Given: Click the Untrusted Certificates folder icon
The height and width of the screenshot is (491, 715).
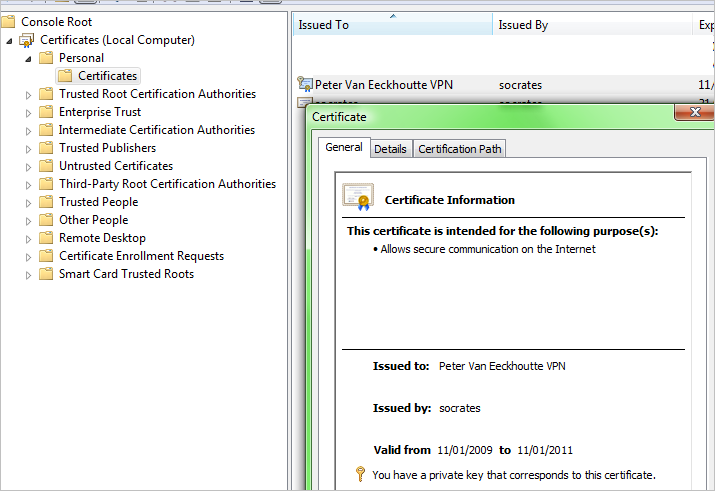Looking at the screenshot, I should pyautogui.click(x=46, y=166).
